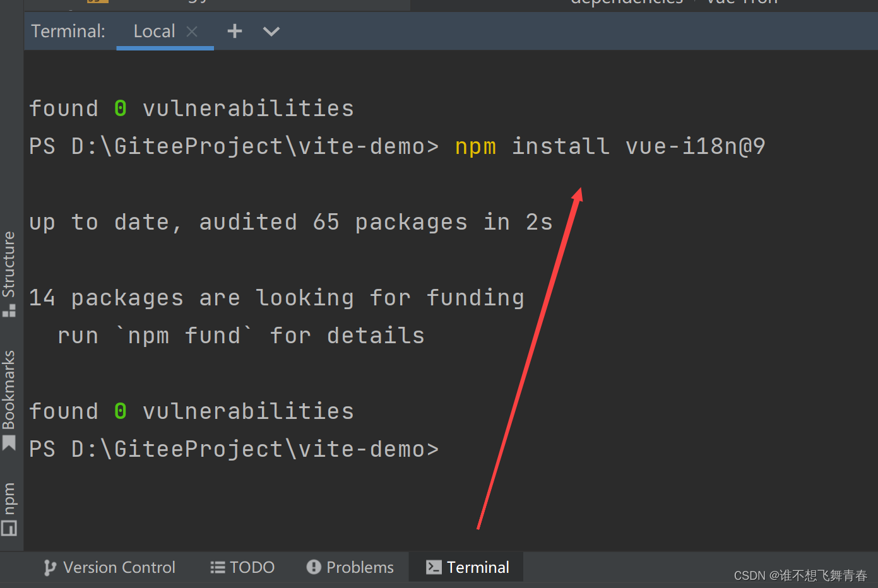The width and height of the screenshot is (878, 588).
Task: Close the Local terminal session with its x
Action: pos(192,31)
